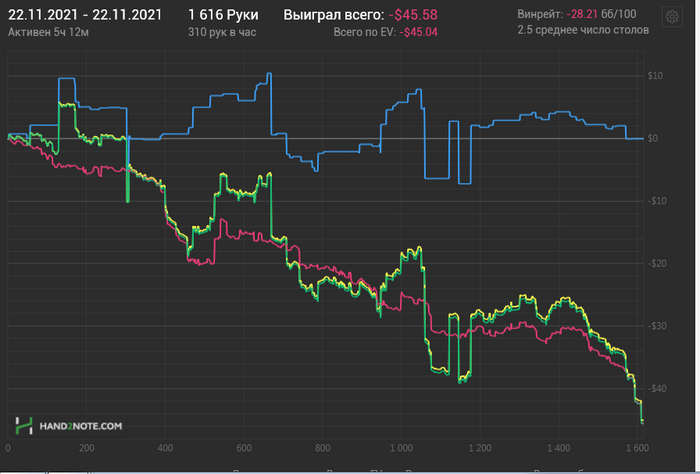
Task: Click the date range 22.11.2021 - 22.11.2021
Action: (85, 15)
